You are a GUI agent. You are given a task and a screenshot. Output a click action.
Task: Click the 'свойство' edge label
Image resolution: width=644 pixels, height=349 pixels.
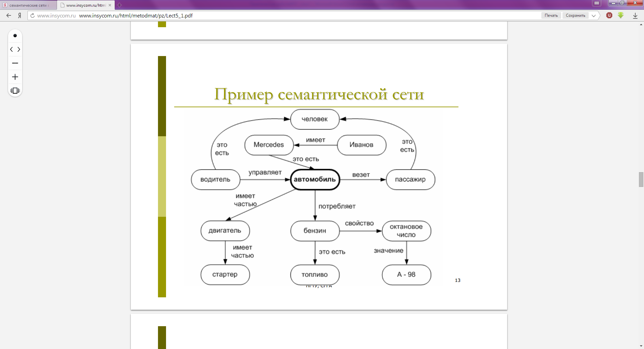click(359, 223)
